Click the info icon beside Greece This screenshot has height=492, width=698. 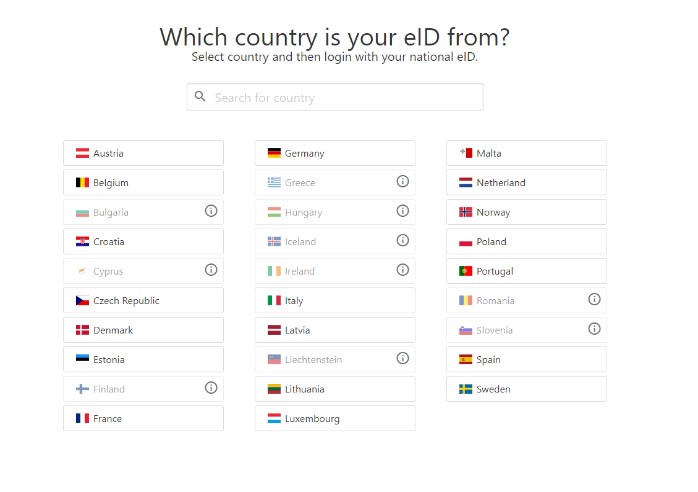pos(402,182)
